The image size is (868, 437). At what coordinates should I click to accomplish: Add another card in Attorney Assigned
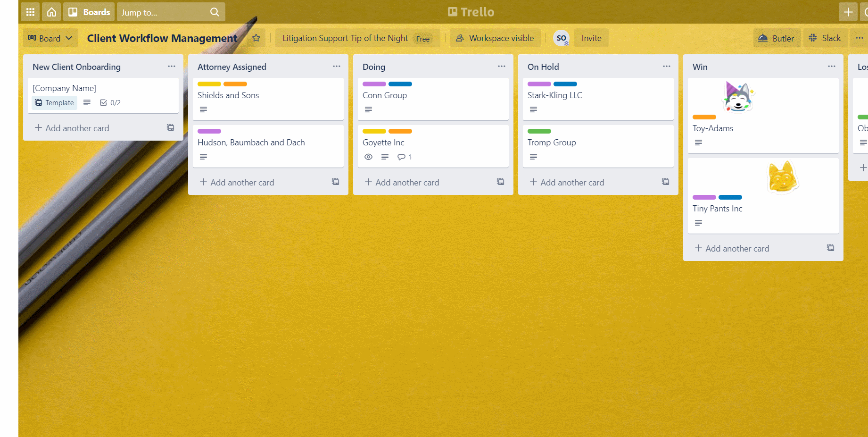(x=237, y=182)
